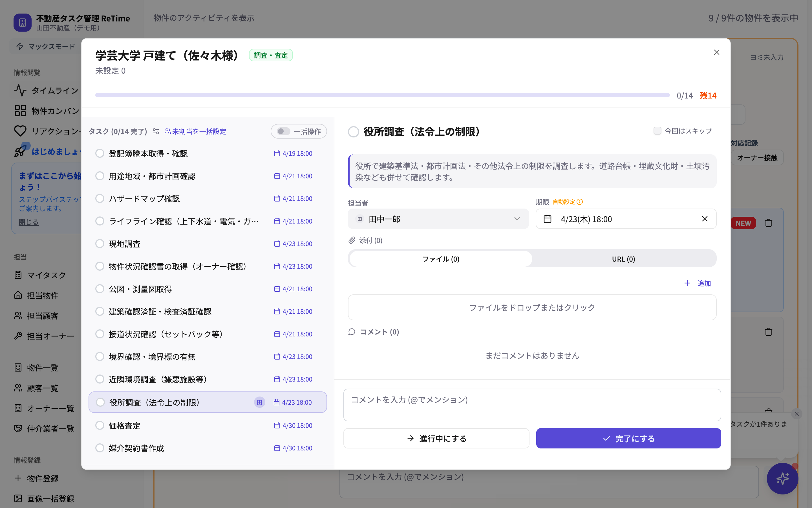Mark 登記簿謄本取得・確認 task complete
The height and width of the screenshot is (508, 812).
tap(100, 154)
